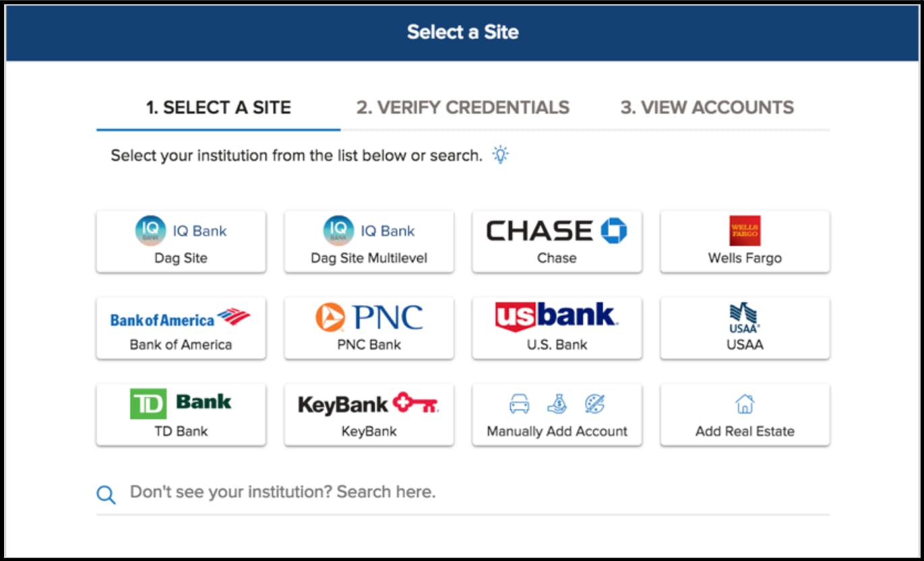
Task: Click the Chase octagon logo
Action: pos(614,231)
